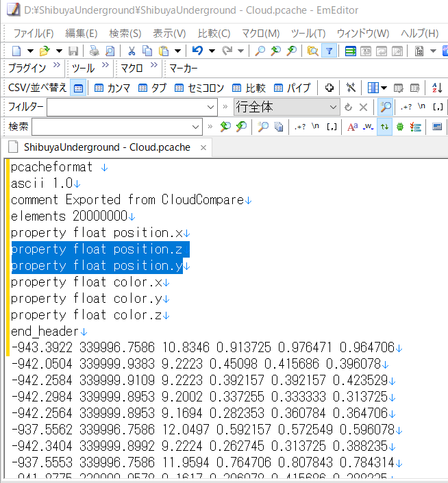Screen dimensions: 448x483
Task: Toggle incremental search in the filter bar
Action: 385,107
